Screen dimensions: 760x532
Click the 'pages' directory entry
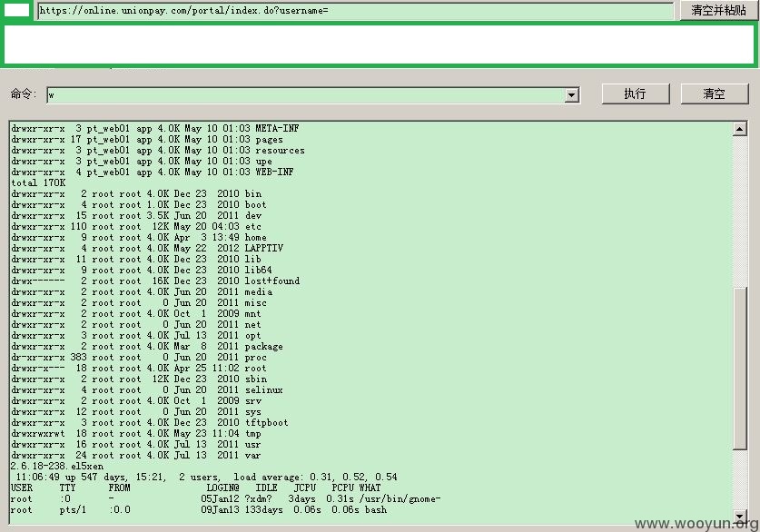(269, 140)
